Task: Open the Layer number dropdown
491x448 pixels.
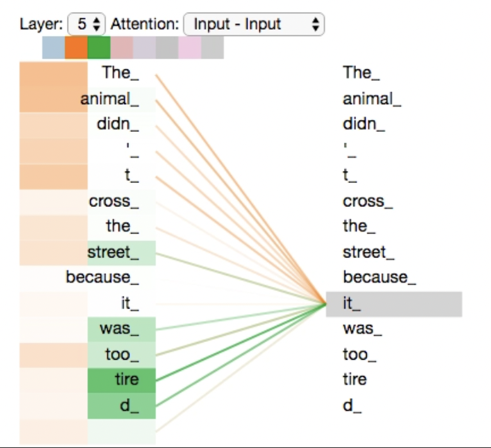Action: click(x=86, y=24)
